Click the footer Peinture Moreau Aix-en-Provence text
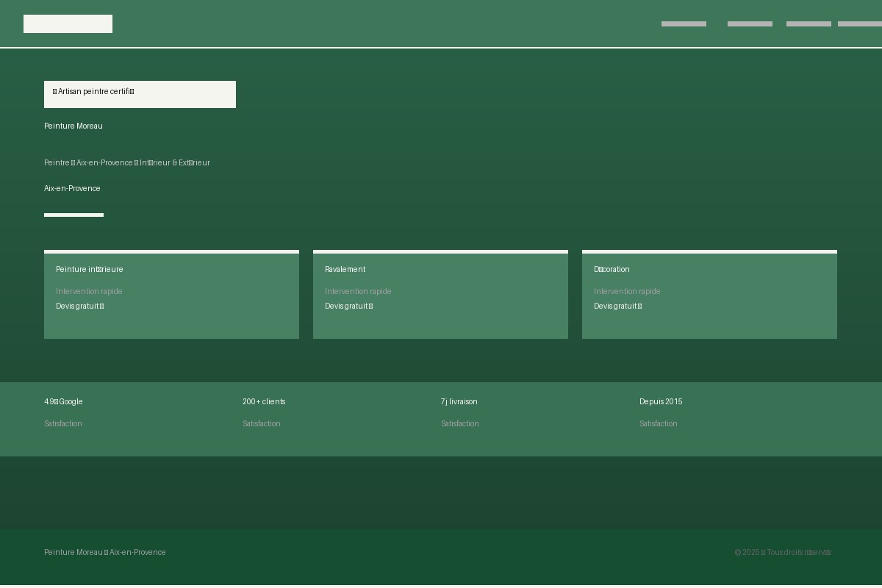Viewport: 882px width, 588px height. pyautogui.click(x=105, y=553)
